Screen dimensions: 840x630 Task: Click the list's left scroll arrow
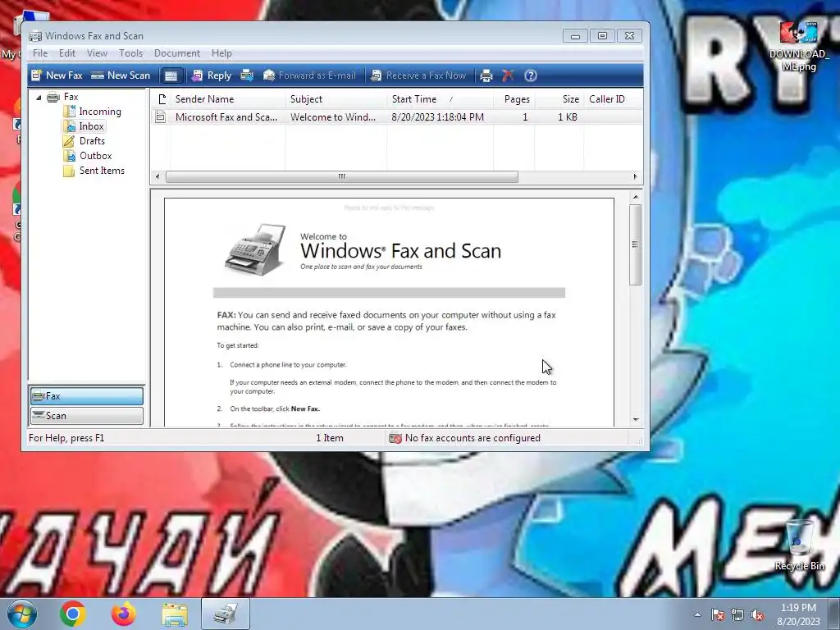[x=157, y=177]
